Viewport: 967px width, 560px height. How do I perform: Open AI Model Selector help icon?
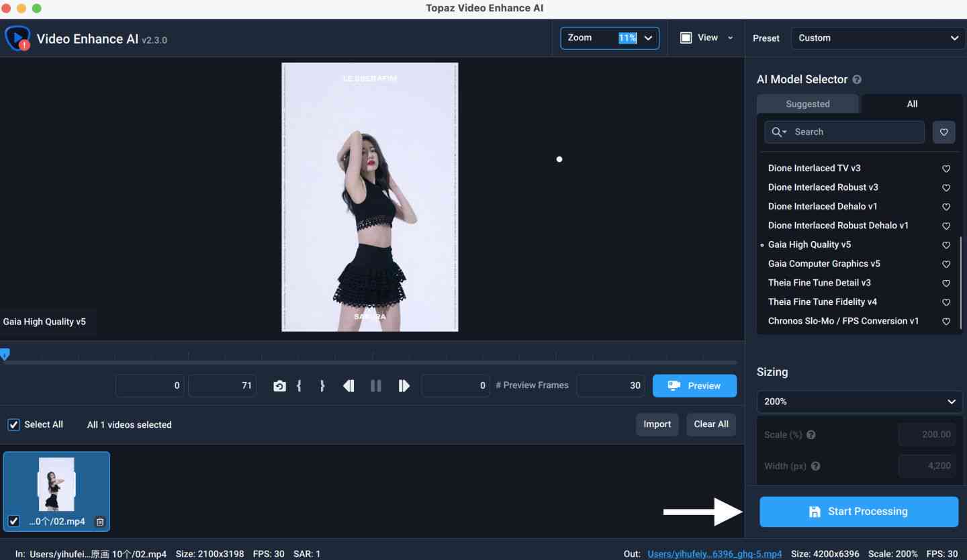coord(857,79)
